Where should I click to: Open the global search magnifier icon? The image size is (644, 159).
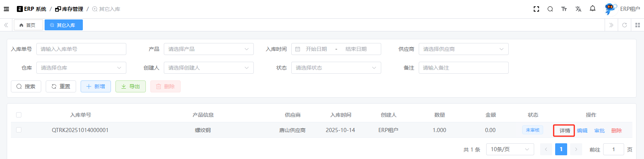click(x=550, y=9)
